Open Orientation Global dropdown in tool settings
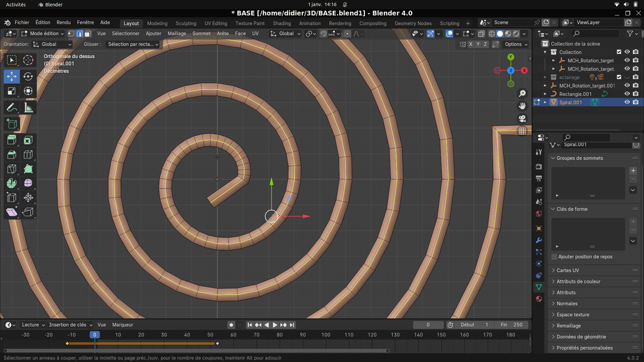 52,44
